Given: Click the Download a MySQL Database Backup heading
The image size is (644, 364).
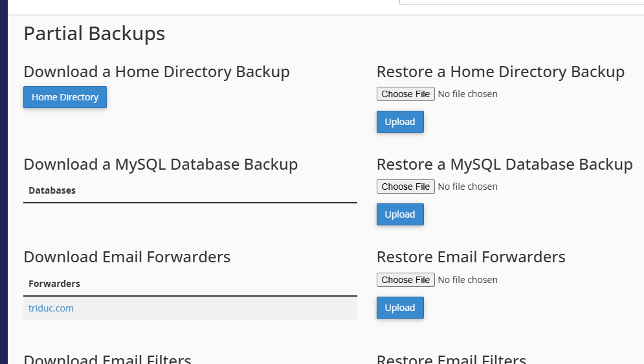Looking at the screenshot, I should tap(161, 165).
